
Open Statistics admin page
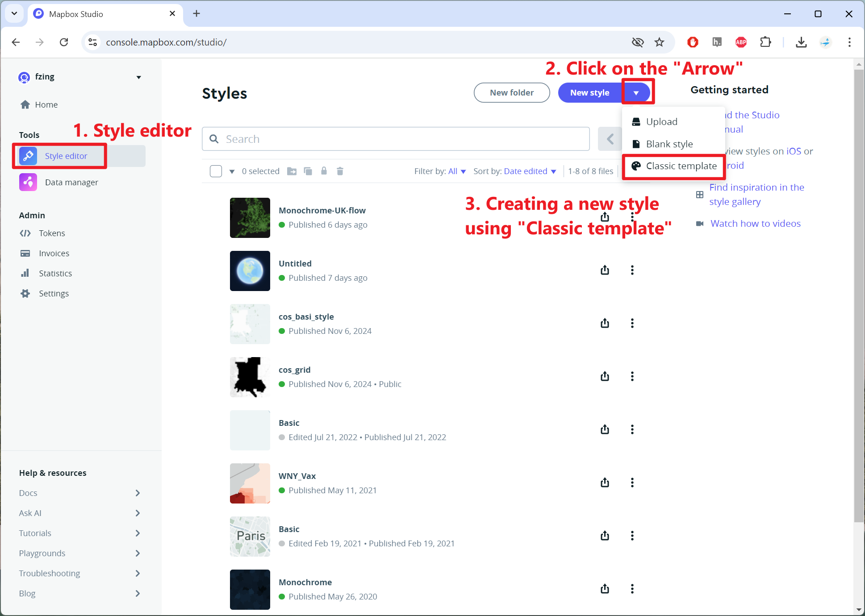click(46, 273)
